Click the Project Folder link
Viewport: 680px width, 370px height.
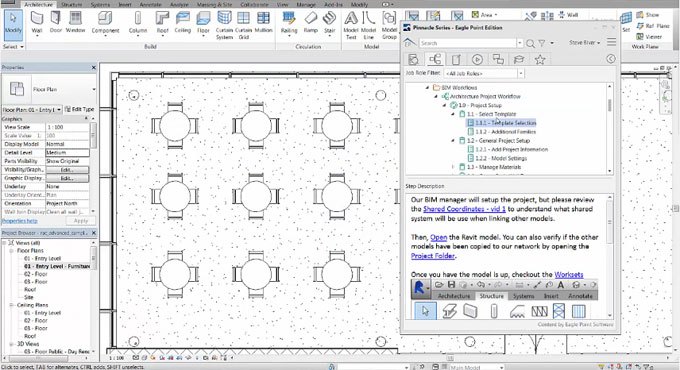(433, 256)
